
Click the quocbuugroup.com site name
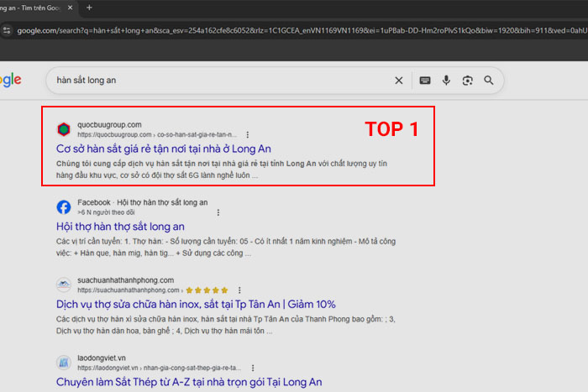pyautogui.click(x=109, y=124)
